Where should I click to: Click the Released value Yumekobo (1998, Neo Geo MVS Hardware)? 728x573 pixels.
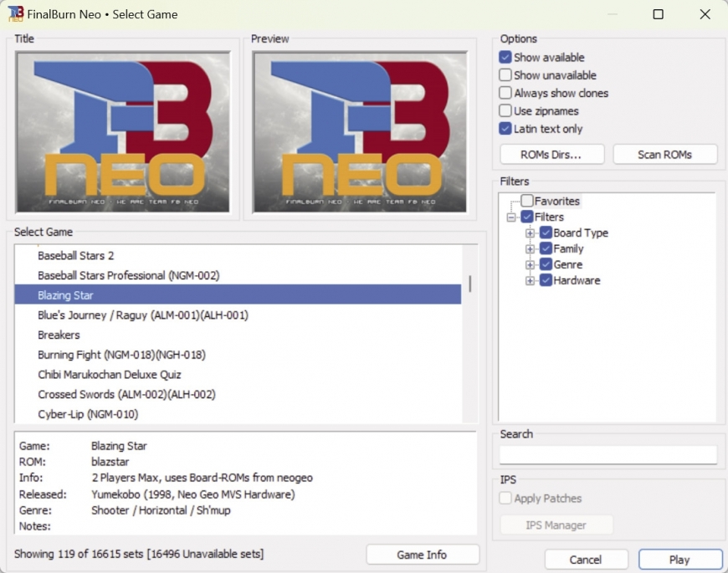coord(193,494)
